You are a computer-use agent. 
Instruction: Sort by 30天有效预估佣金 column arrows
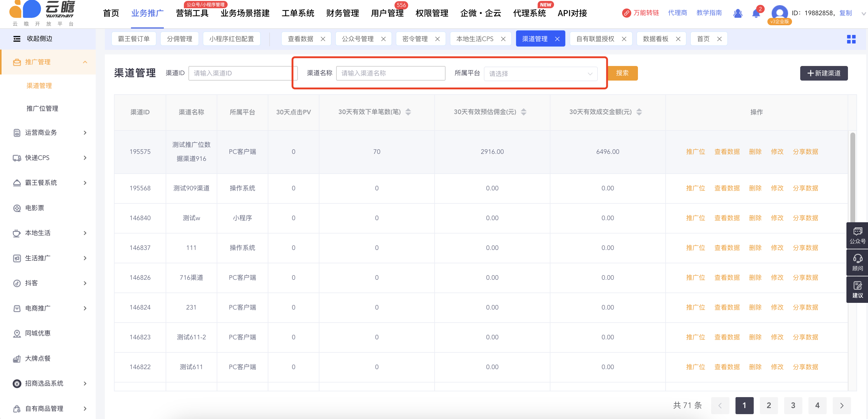[x=523, y=112]
